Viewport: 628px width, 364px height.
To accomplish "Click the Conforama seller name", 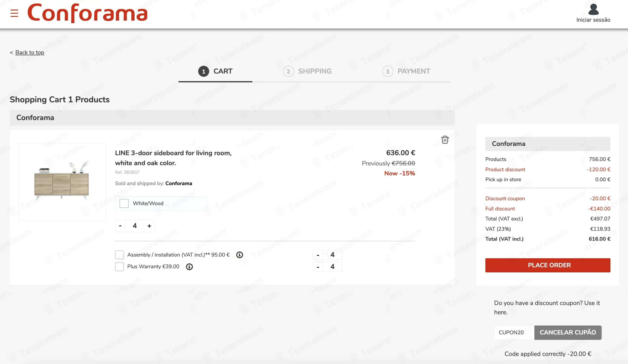I will point(179,183).
